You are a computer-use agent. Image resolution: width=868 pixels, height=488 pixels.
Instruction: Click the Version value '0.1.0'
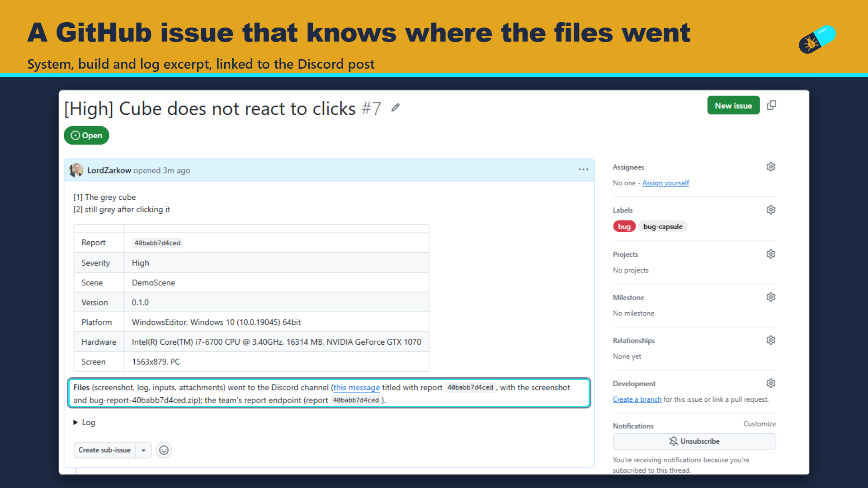pos(140,303)
